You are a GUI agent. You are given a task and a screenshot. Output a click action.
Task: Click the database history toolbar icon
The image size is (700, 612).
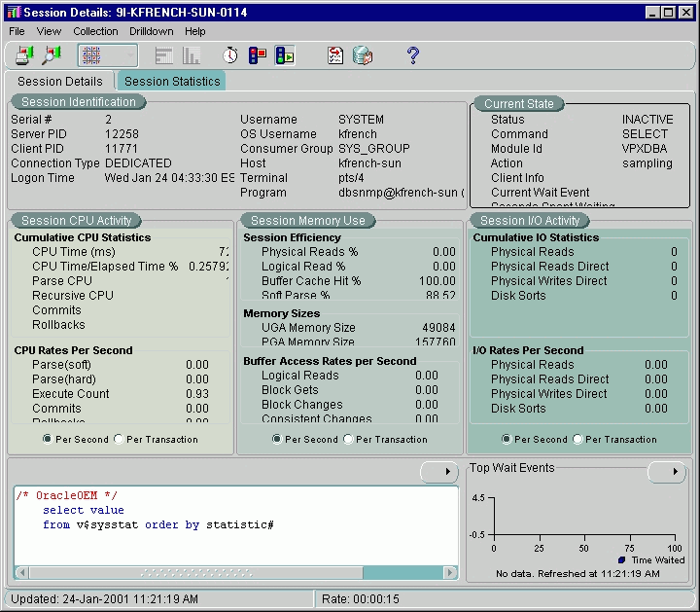[363, 55]
